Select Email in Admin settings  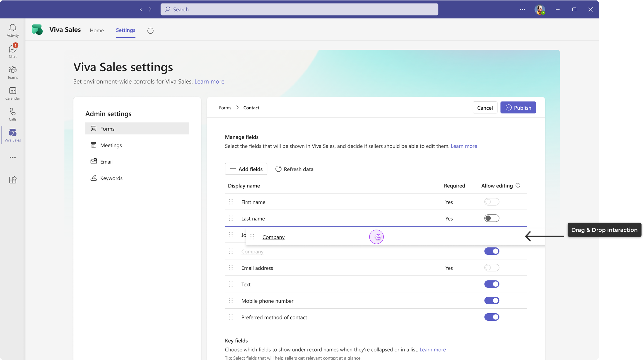(137, 162)
